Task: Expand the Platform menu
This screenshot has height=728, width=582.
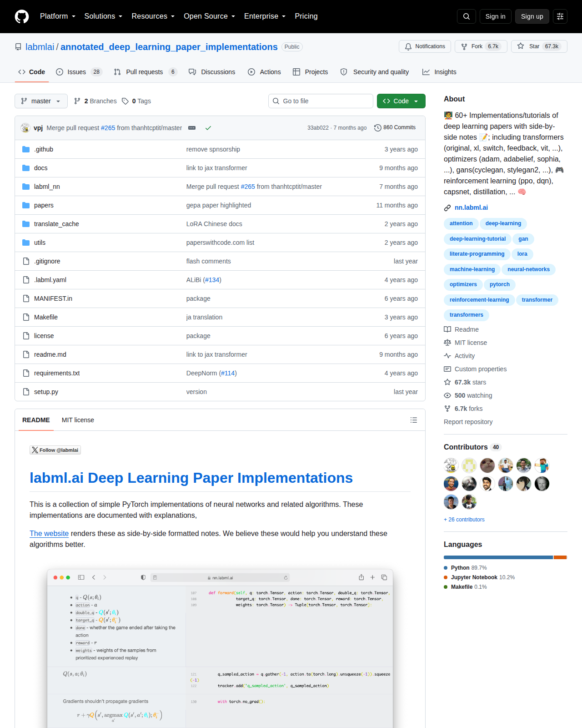Action: (58, 16)
